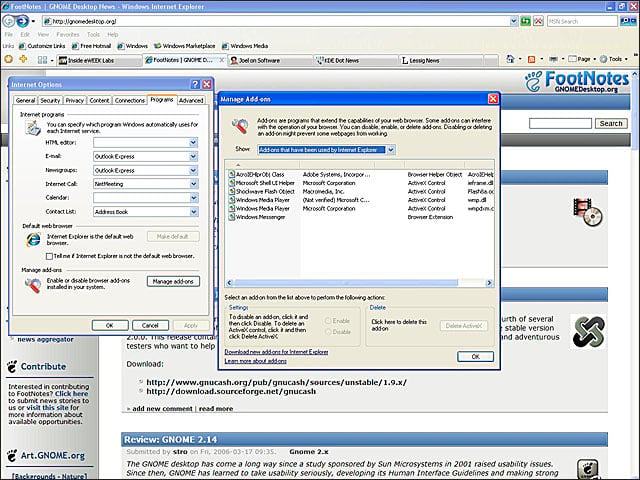Image resolution: width=640 pixels, height=480 pixels.
Task: Switch to the Connections tab
Action: [130, 100]
